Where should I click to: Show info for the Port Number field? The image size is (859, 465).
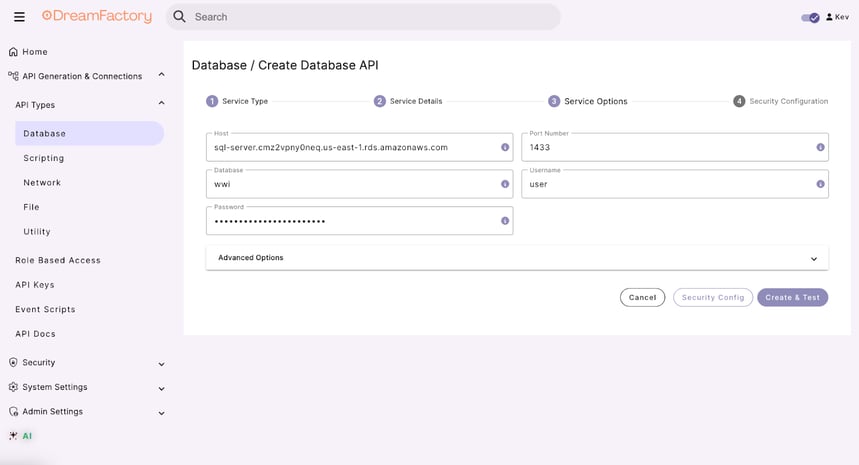pos(820,147)
